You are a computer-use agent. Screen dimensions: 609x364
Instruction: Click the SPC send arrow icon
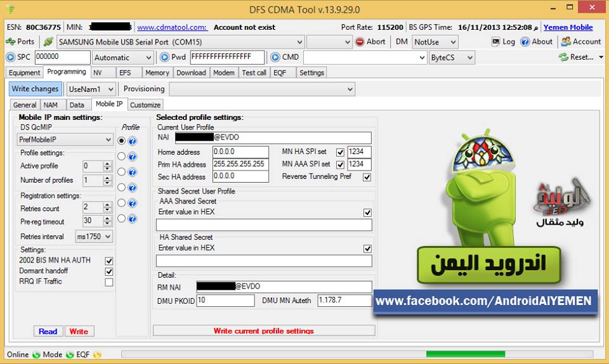tap(11, 57)
